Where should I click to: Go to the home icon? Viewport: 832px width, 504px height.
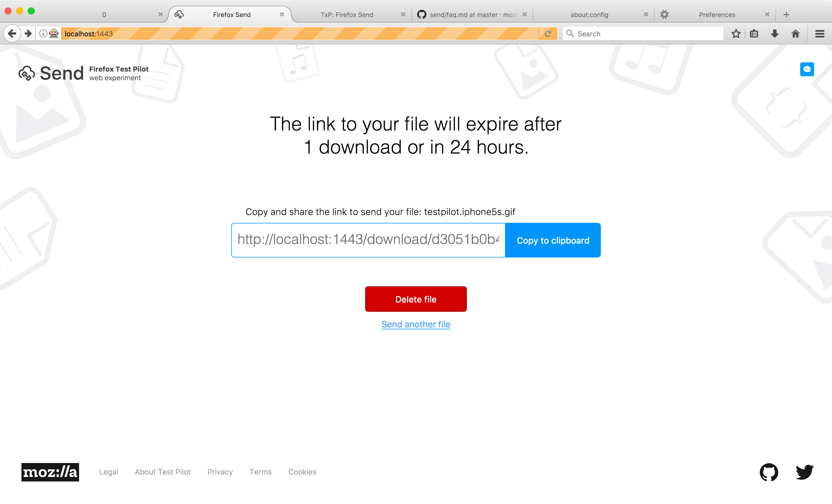(x=795, y=34)
